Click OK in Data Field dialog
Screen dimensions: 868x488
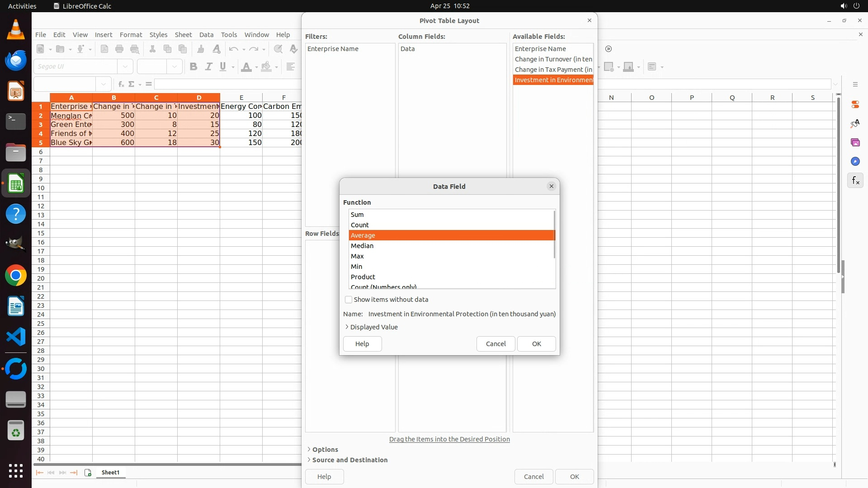coord(536,344)
